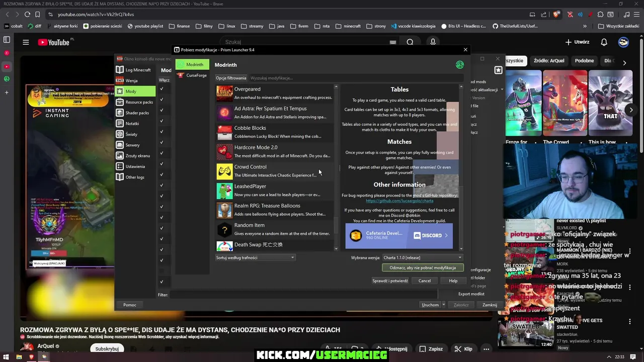Select the Overgeared mod entry
Image resolution: width=644 pixels, height=362 pixels.
(x=275, y=93)
